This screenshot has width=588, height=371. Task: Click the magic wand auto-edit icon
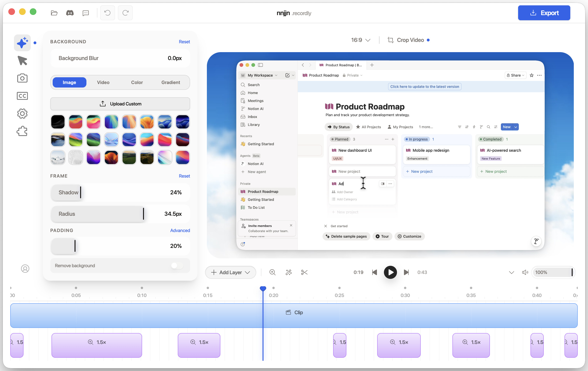pos(289,272)
